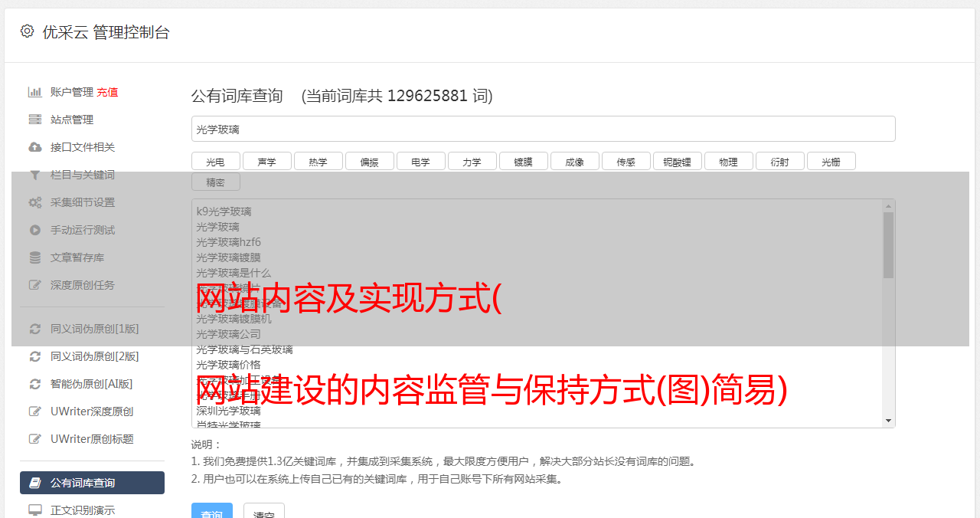Click the gear icon beside 优采云 管理控制台
Image resolution: width=980 pixels, height=518 pixels.
tap(28, 31)
